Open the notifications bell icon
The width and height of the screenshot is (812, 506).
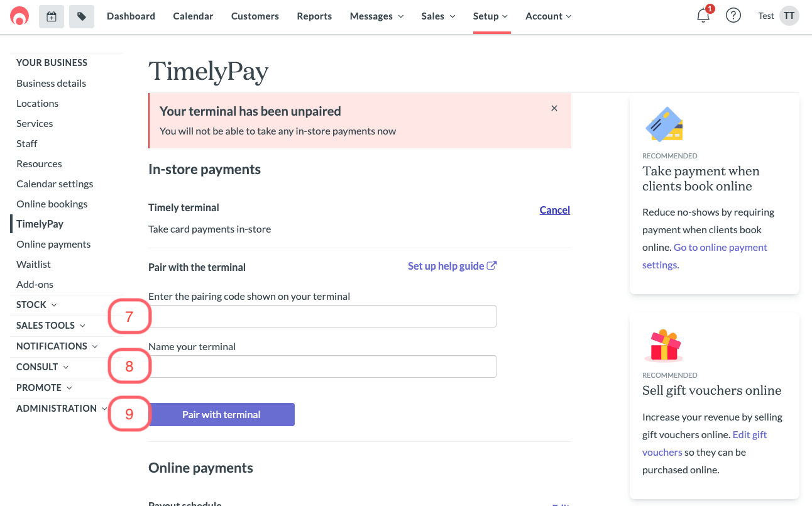(x=703, y=16)
